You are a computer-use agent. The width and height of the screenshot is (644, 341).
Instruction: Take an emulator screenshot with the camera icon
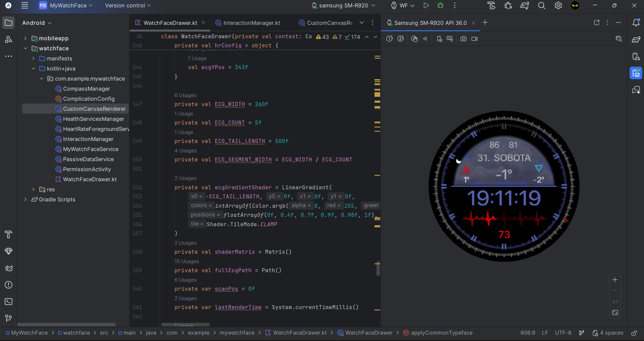pyautogui.click(x=463, y=39)
